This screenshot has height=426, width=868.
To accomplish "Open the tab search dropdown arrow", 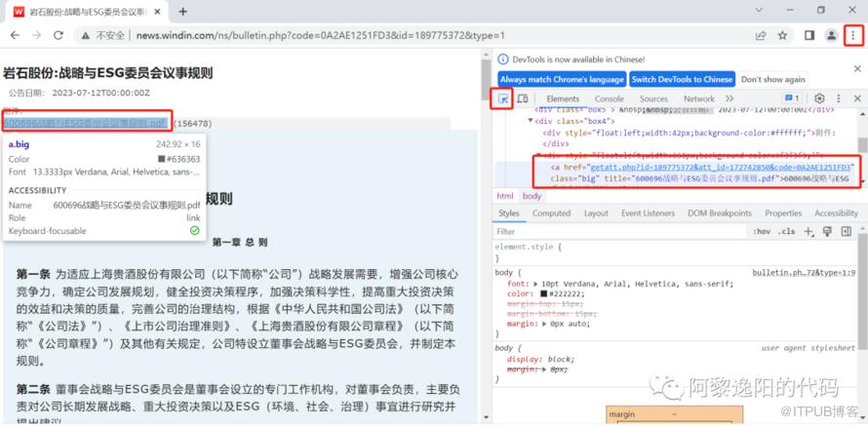I will click(759, 11).
